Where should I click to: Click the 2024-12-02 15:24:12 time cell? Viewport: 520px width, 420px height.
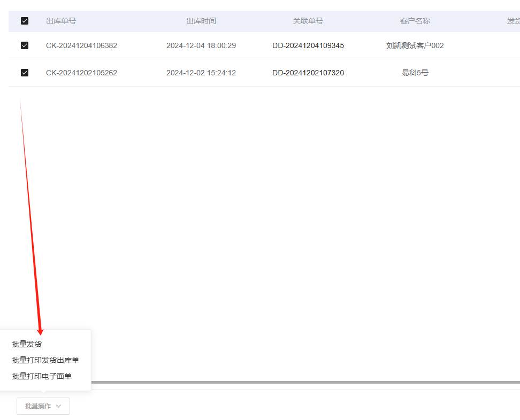(201, 73)
